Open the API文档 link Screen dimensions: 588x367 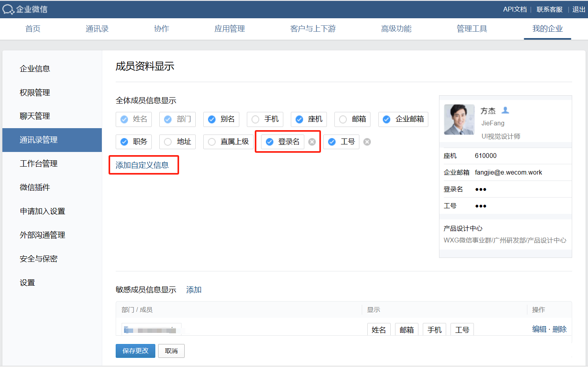(515, 10)
